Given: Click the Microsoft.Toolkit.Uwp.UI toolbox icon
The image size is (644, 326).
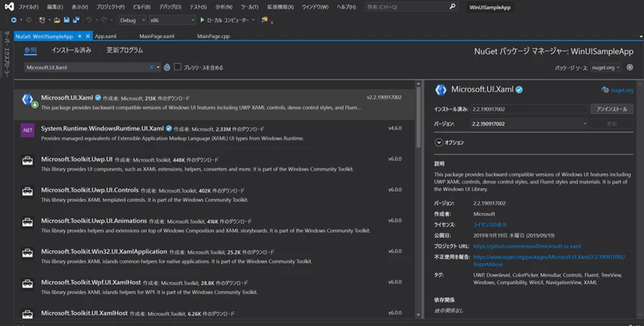Looking at the screenshot, I should click(27, 161).
